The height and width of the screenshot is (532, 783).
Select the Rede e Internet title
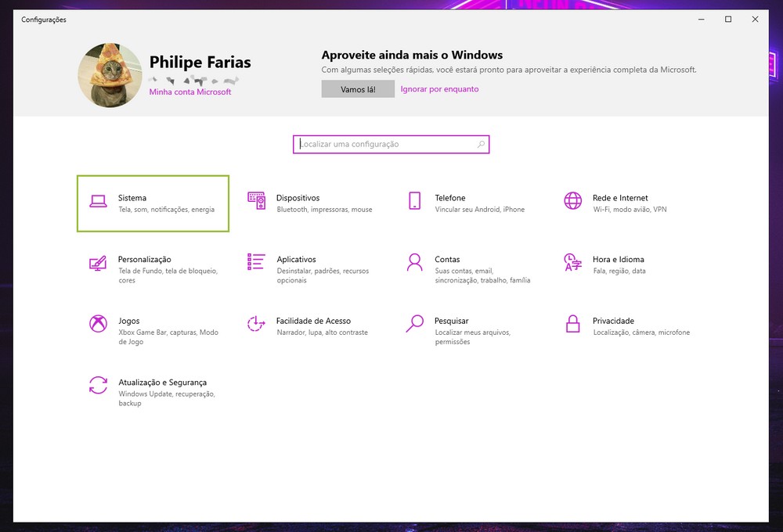(620, 198)
